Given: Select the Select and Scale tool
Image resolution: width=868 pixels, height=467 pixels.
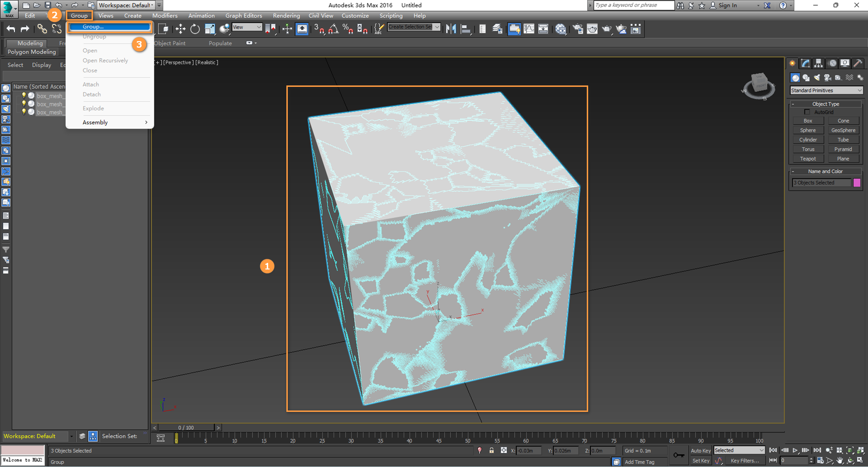Looking at the screenshot, I should coord(210,29).
